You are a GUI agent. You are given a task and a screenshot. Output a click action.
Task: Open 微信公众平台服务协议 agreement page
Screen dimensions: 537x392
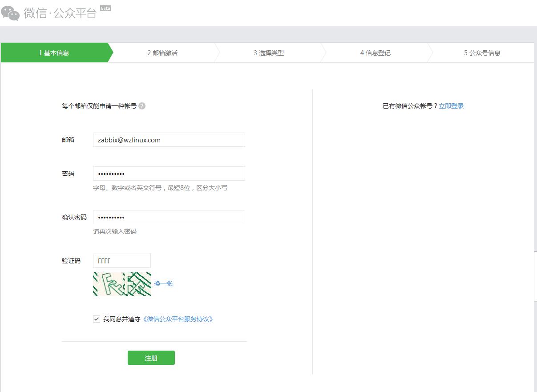click(178, 319)
